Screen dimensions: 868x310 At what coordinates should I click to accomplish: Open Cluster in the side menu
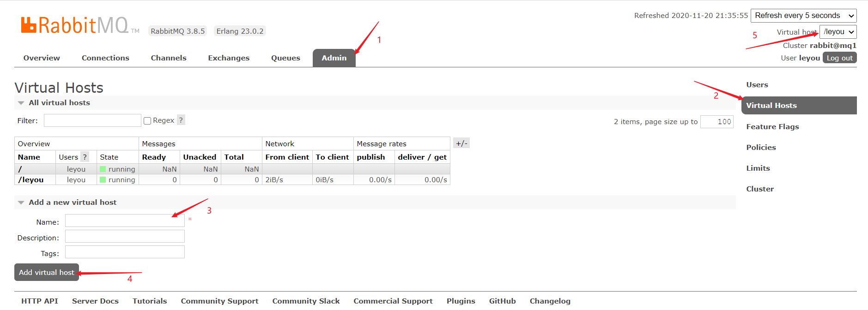(760, 189)
